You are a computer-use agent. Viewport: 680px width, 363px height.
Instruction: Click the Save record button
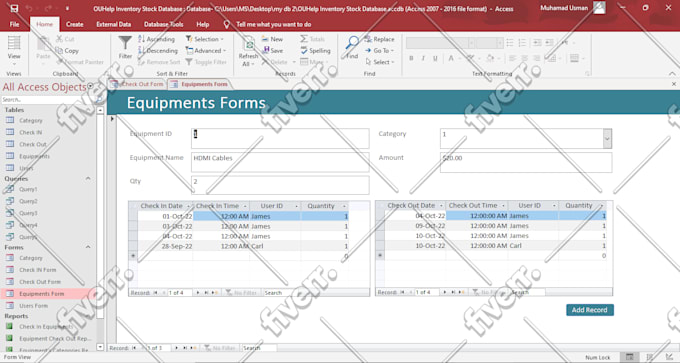click(x=273, y=51)
